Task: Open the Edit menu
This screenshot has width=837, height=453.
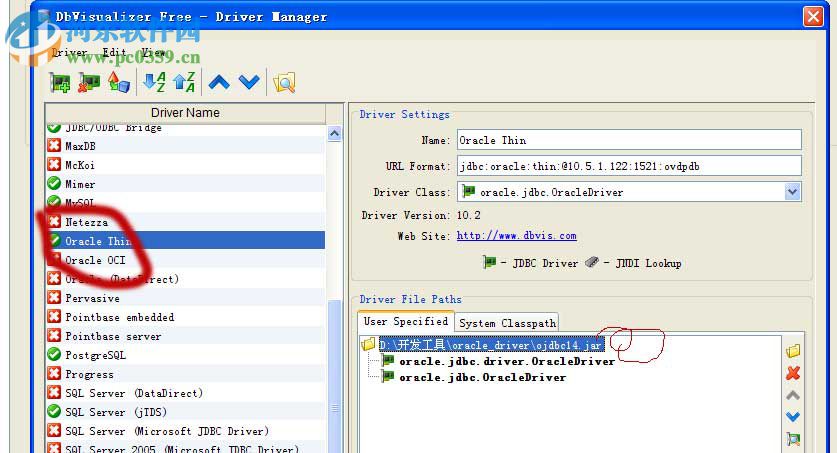Action: point(114,52)
